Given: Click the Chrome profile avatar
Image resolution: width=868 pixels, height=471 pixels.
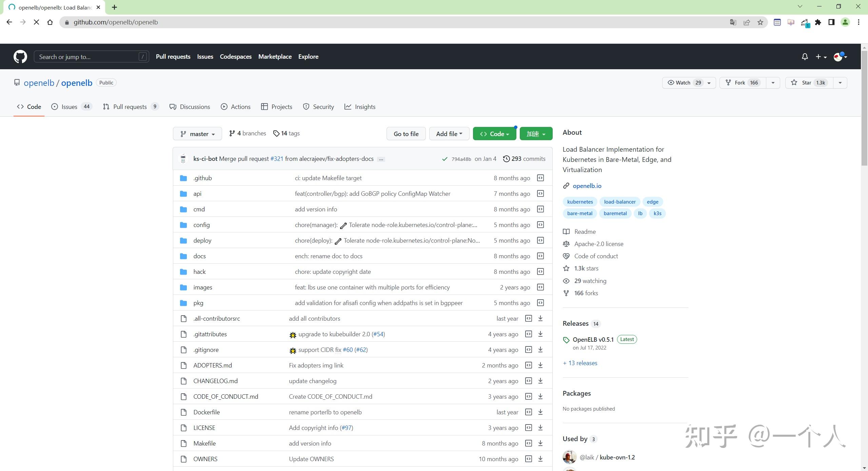Looking at the screenshot, I should pos(845,22).
